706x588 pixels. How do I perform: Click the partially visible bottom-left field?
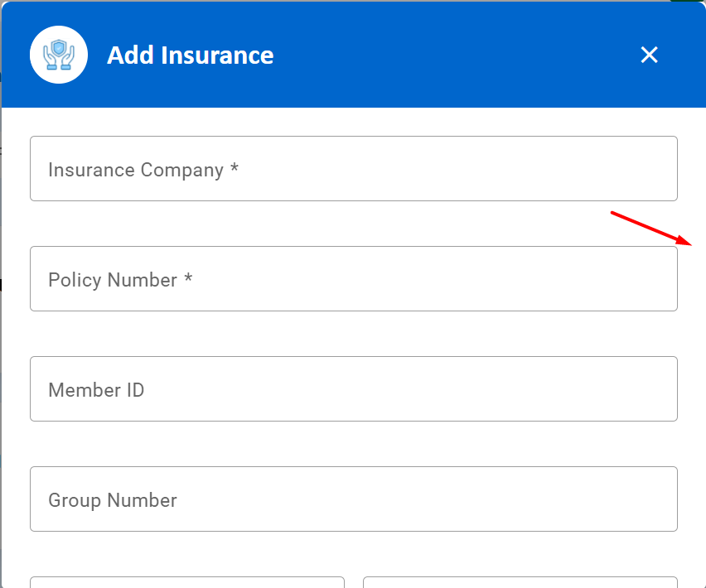pos(187,582)
